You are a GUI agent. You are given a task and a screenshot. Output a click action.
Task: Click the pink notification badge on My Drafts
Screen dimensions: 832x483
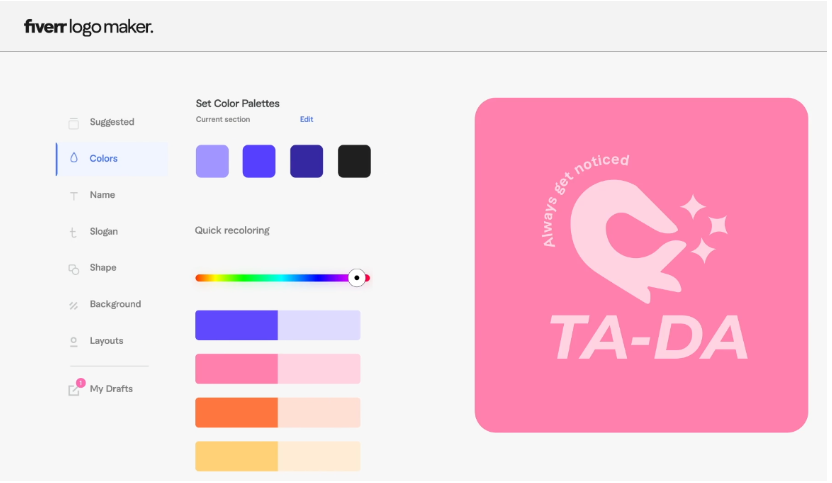click(81, 383)
